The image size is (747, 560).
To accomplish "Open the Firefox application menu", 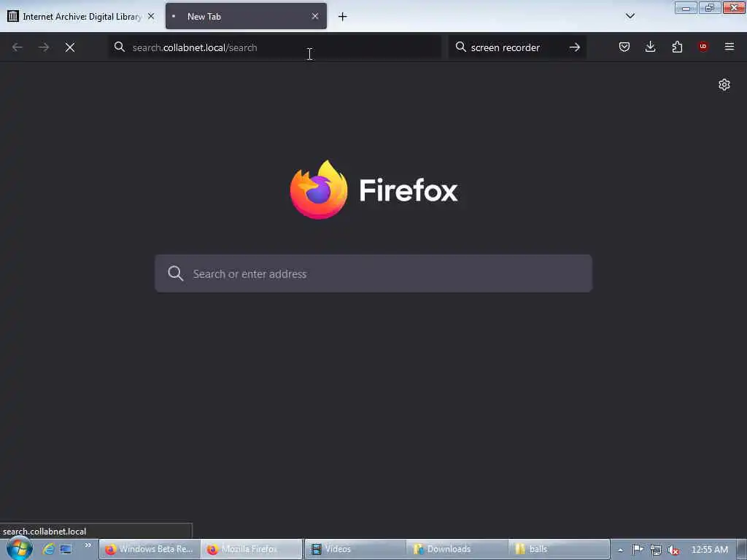I will 729,47.
